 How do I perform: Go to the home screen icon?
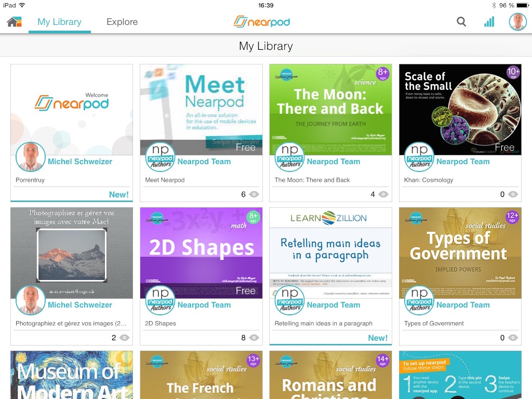pos(14,22)
